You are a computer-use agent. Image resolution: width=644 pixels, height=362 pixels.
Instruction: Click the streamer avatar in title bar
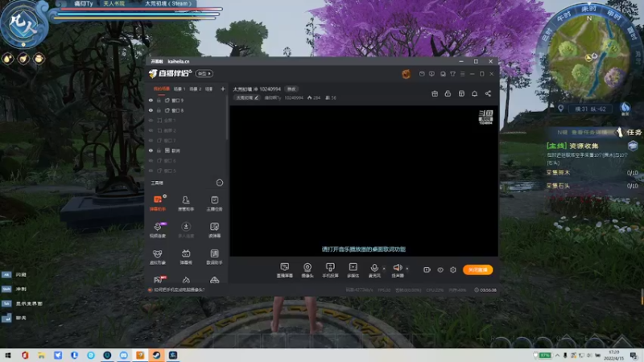coord(407,74)
